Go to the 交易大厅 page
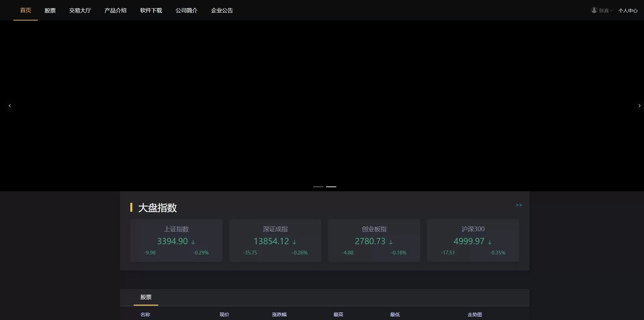Screen dimensions: 644x320 pos(80,11)
